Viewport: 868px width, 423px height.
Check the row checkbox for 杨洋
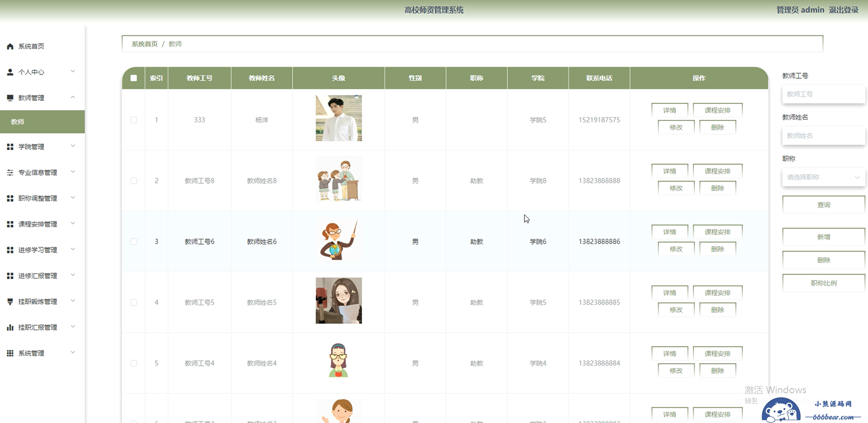(134, 120)
